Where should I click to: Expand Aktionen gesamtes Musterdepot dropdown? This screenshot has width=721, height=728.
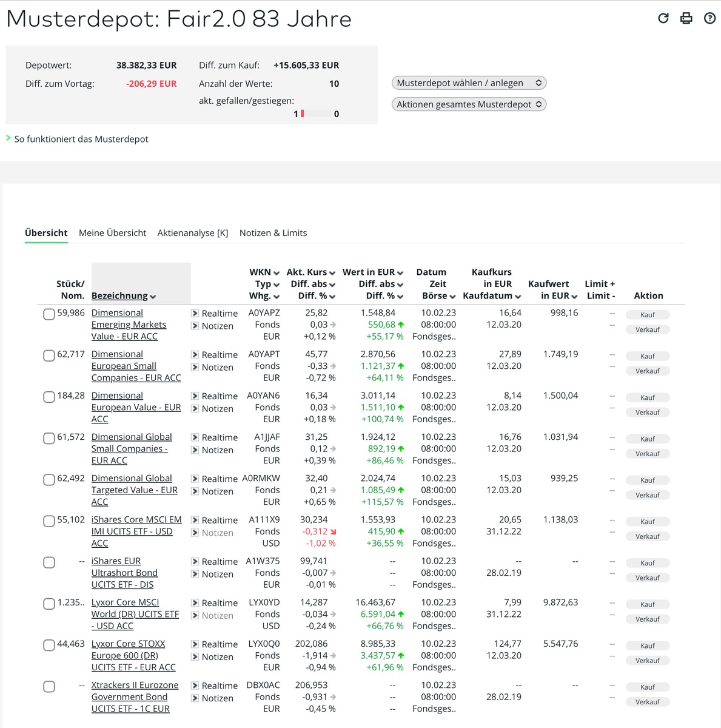469,104
